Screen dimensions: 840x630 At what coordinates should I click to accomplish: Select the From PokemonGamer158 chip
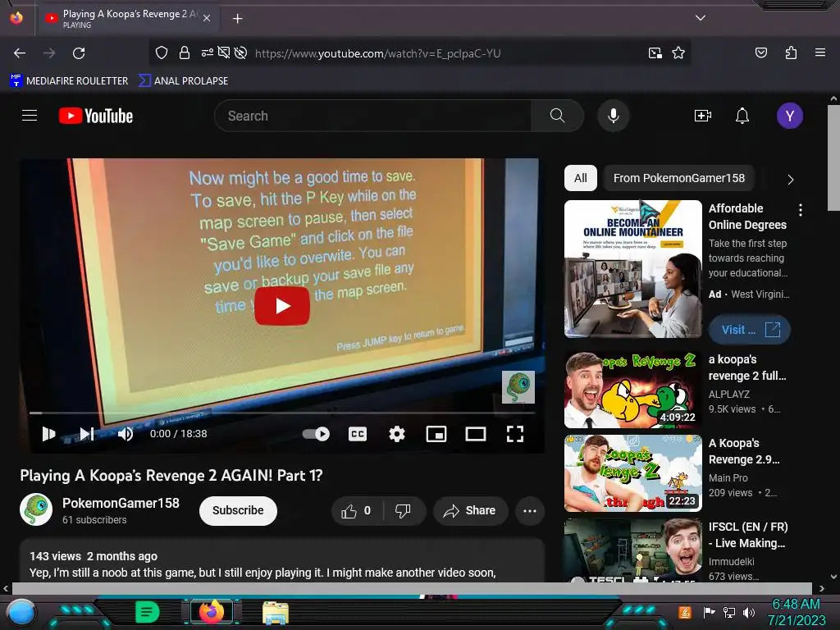tap(678, 178)
